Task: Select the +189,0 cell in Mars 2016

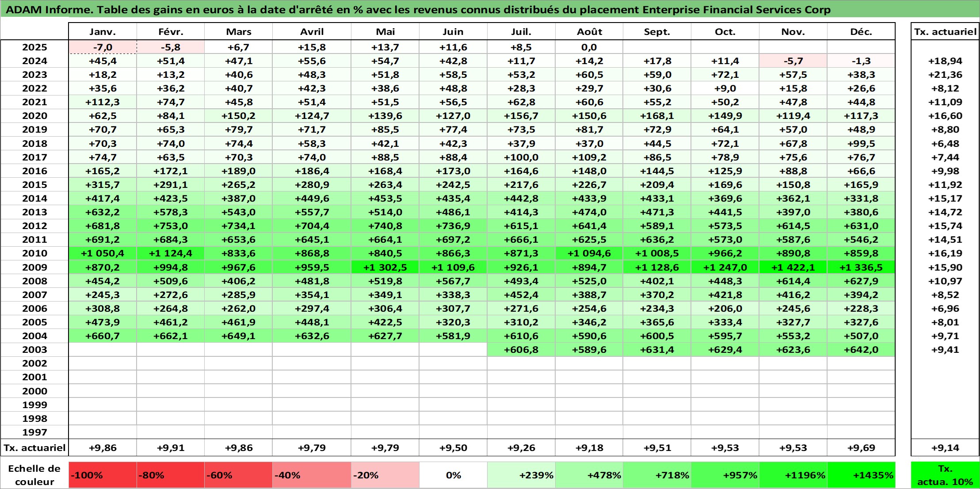Action: pos(238,171)
